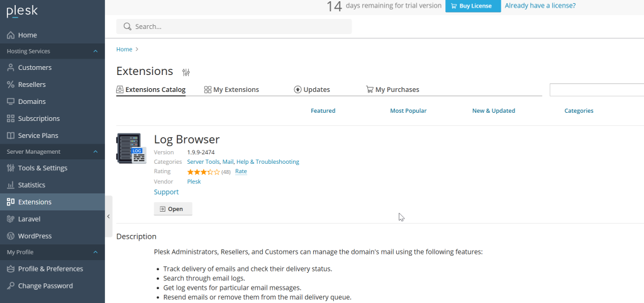Image resolution: width=644 pixels, height=303 pixels.
Task: Click the Open button for Log Browser
Action: point(173,209)
